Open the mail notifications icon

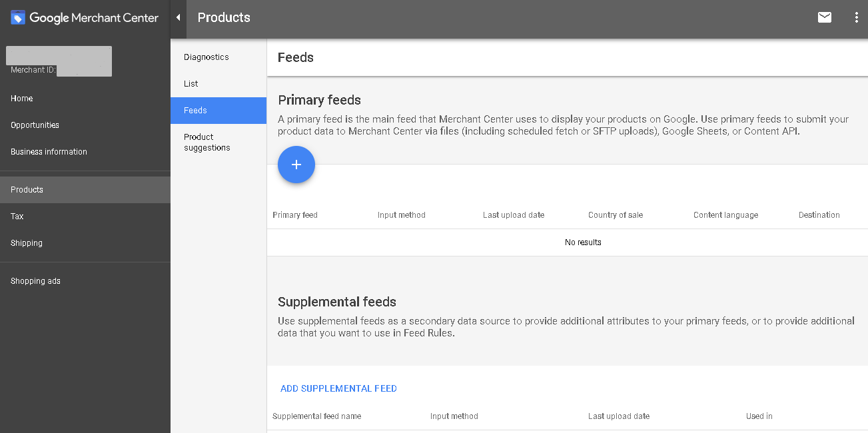(x=825, y=17)
